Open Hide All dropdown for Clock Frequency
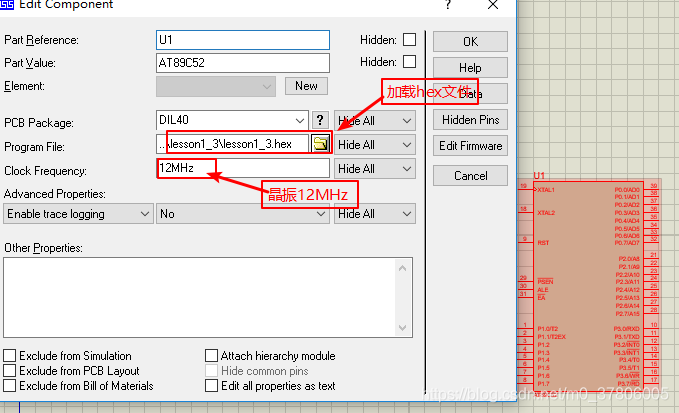The height and width of the screenshot is (413, 679). pyautogui.click(x=375, y=169)
